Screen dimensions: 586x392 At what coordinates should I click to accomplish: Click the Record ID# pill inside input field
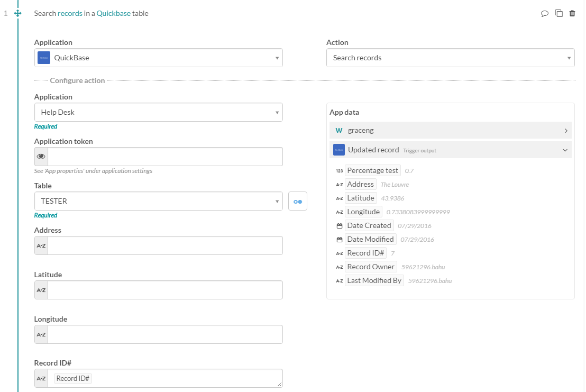73,379
